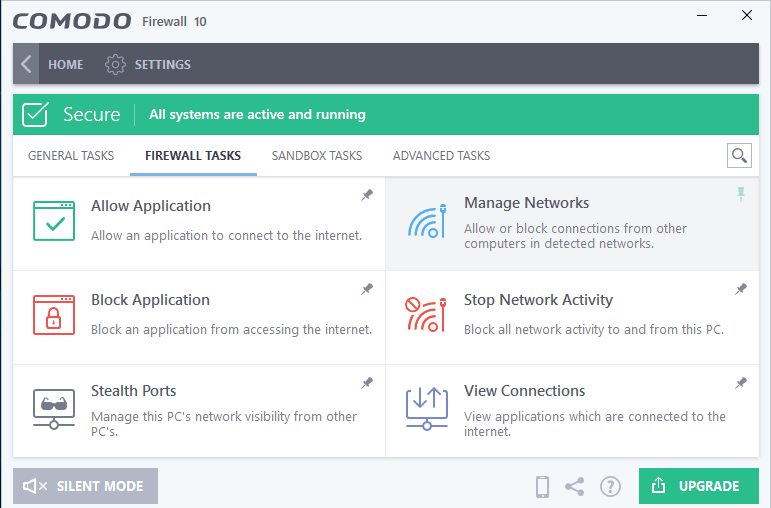Enable Silent Mode button
Image resolution: width=771 pixels, height=508 pixels.
[86, 486]
